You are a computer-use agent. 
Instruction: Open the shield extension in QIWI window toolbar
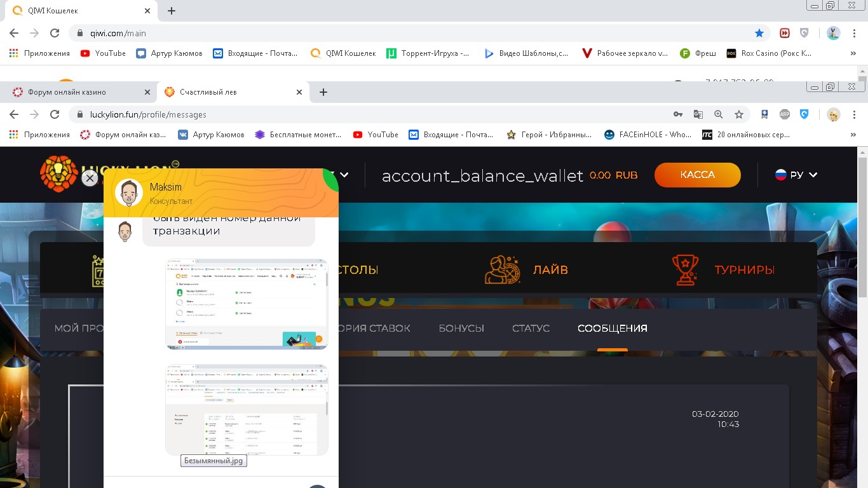(x=804, y=33)
